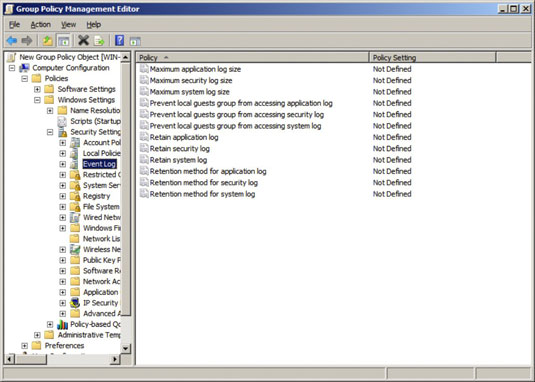535x382 pixels.
Task: Select the Windows Firewall tree item
Action: point(101,228)
